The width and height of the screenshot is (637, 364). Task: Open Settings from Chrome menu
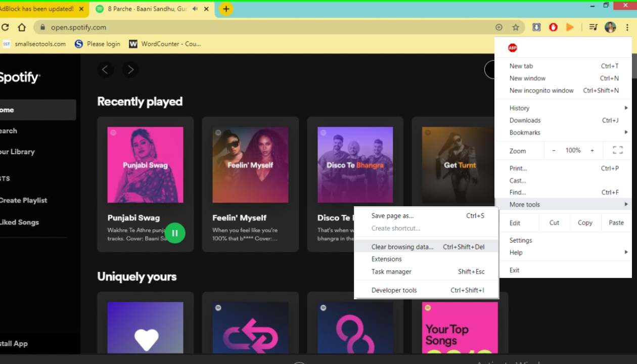click(563, 241)
